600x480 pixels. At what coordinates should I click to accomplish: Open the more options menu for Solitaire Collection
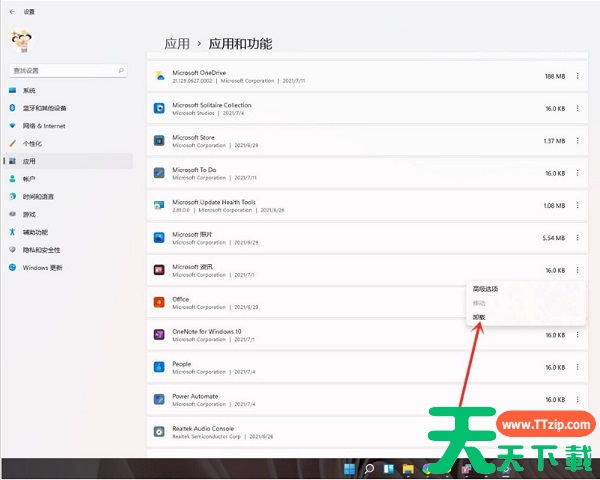pyautogui.click(x=577, y=108)
